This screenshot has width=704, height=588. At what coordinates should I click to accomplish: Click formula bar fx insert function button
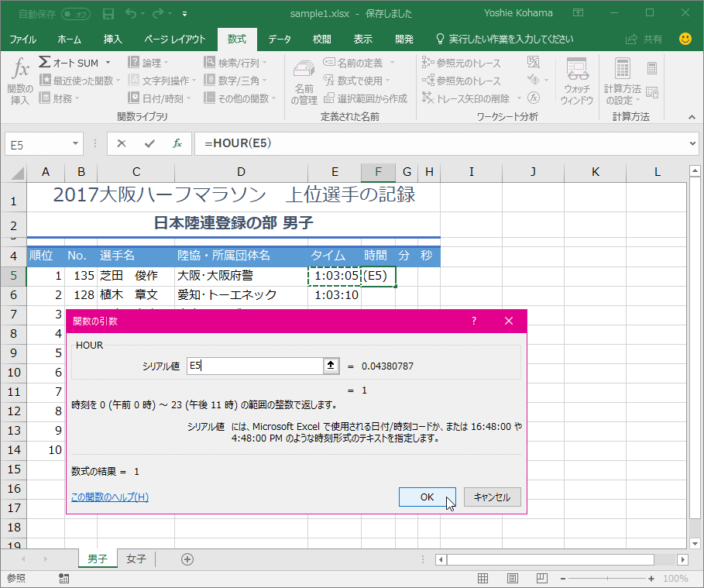tap(177, 144)
